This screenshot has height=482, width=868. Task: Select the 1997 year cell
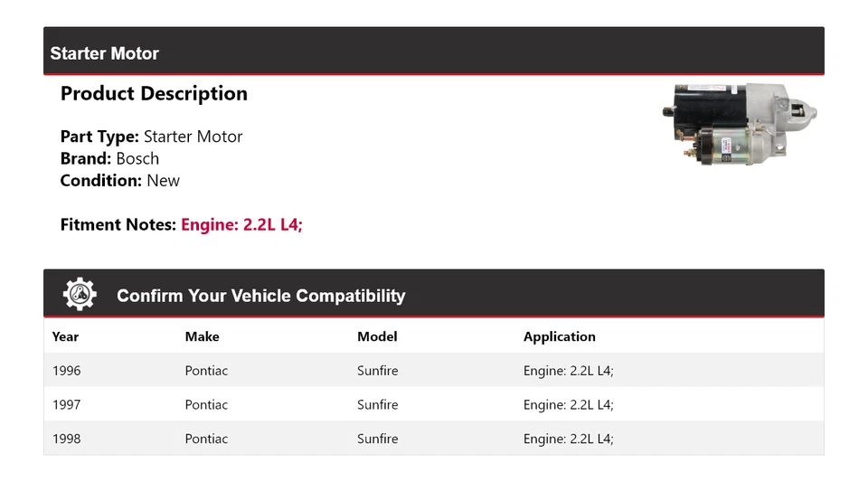[66, 405]
